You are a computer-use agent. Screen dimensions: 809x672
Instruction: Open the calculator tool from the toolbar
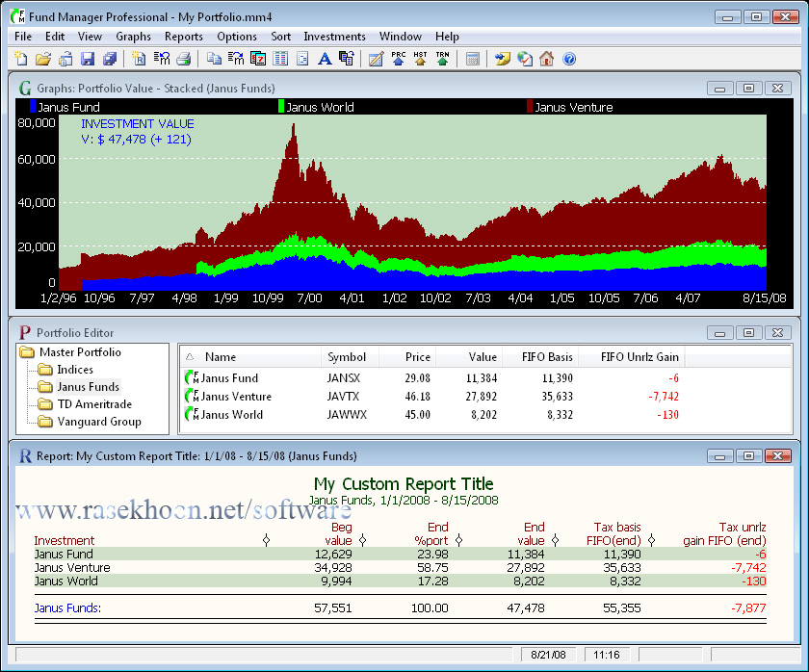click(x=473, y=59)
